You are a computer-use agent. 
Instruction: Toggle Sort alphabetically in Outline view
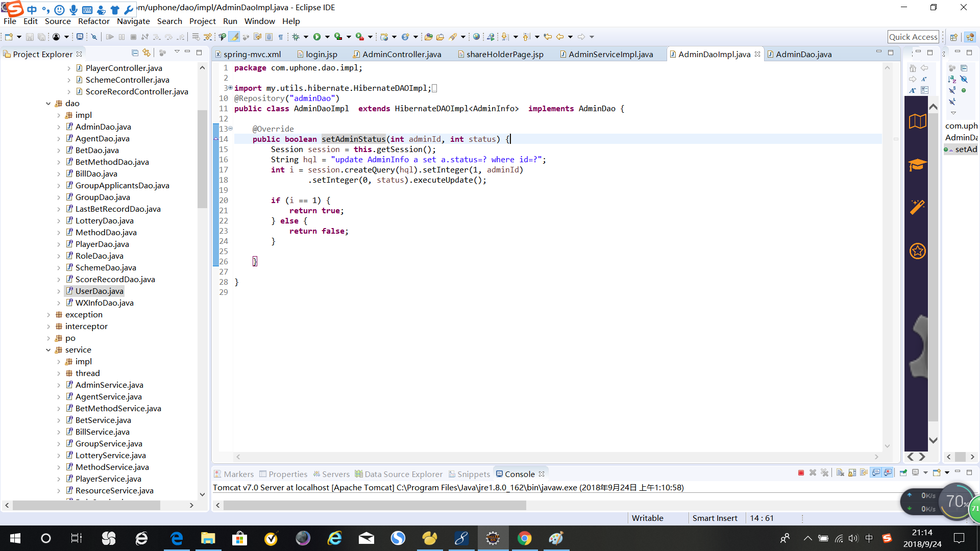point(952,79)
